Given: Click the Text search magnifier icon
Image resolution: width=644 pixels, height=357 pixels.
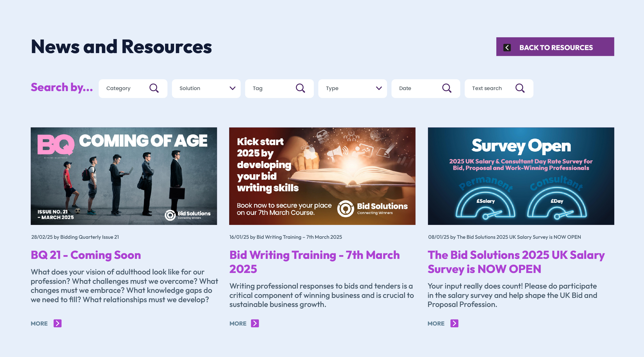Looking at the screenshot, I should [x=520, y=88].
